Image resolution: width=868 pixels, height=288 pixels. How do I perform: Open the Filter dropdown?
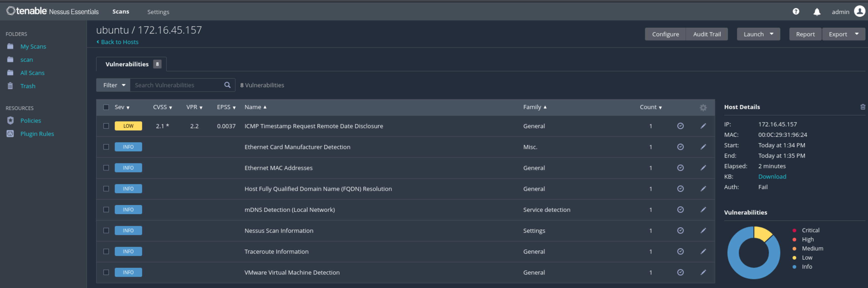pos(114,85)
